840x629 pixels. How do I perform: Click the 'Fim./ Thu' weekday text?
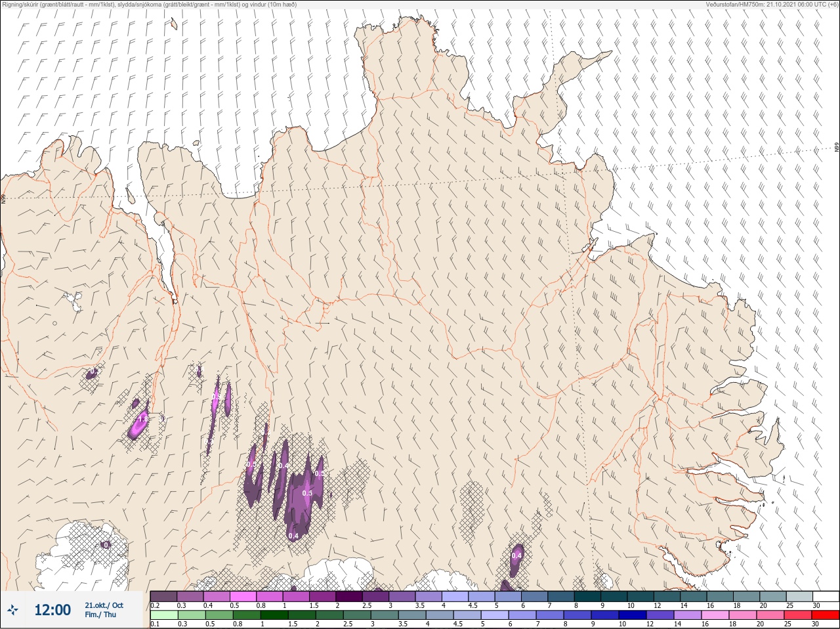click(x=100, y=615)
